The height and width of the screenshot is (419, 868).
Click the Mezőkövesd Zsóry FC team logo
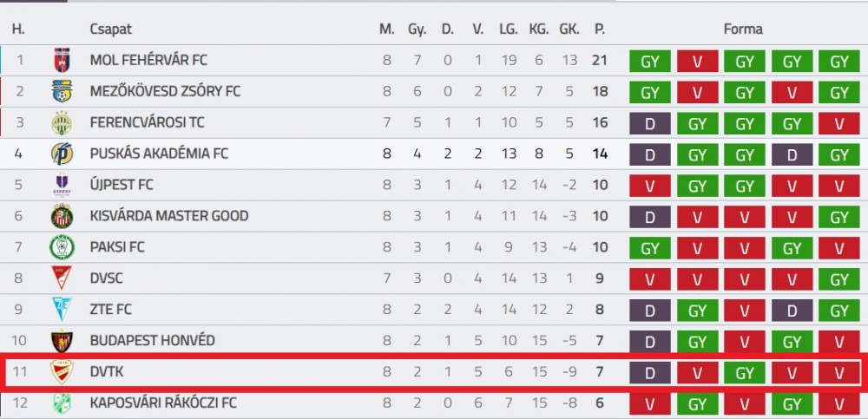(62, 91)
